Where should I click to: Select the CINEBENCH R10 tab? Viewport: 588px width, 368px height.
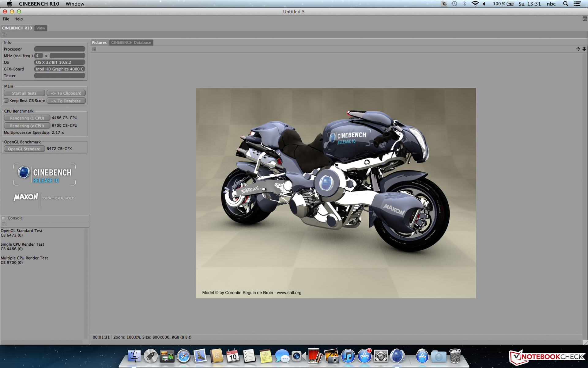(17, 28)
